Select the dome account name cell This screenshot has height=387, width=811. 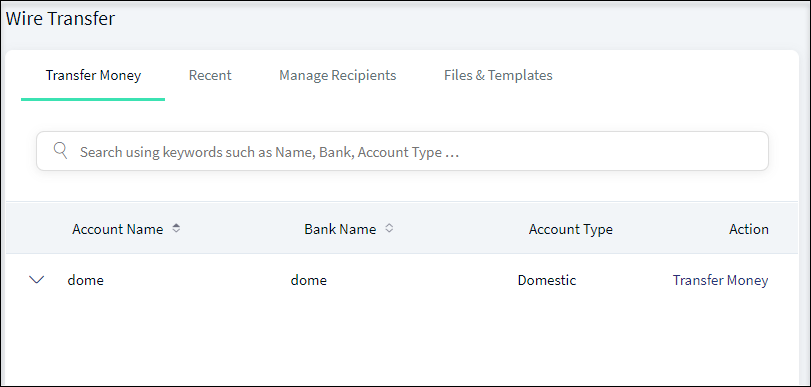point(85,280)
